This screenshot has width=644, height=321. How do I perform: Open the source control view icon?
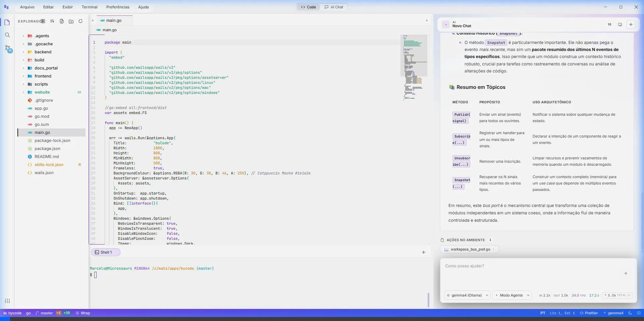[x=7, y=48]
